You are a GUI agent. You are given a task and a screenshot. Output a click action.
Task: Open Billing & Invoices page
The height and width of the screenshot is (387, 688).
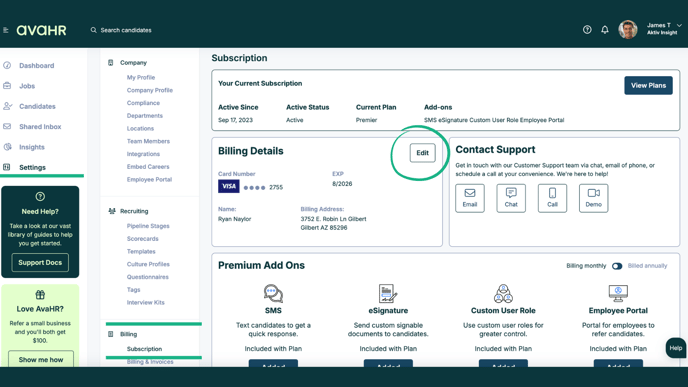click(150, 362)
